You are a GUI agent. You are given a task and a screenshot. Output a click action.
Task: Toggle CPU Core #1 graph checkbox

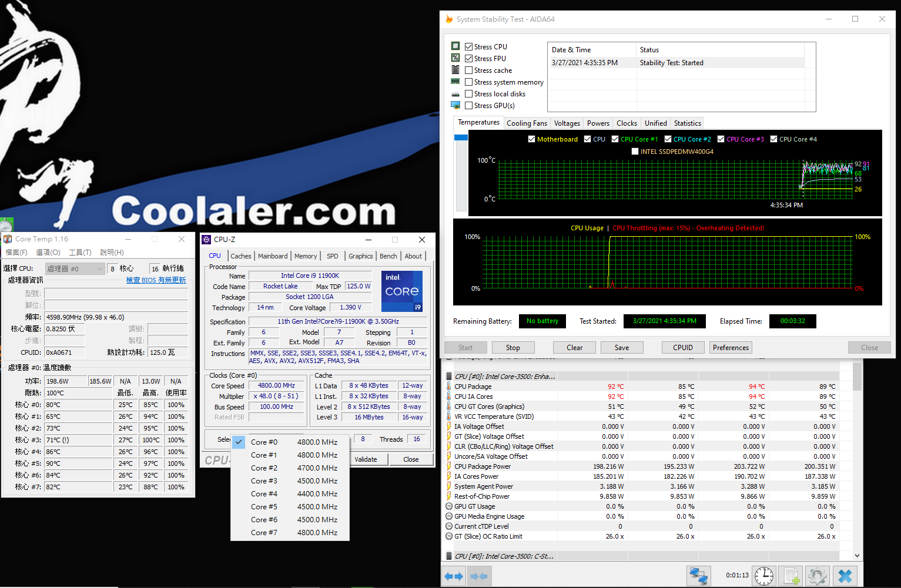pos(615,139)
